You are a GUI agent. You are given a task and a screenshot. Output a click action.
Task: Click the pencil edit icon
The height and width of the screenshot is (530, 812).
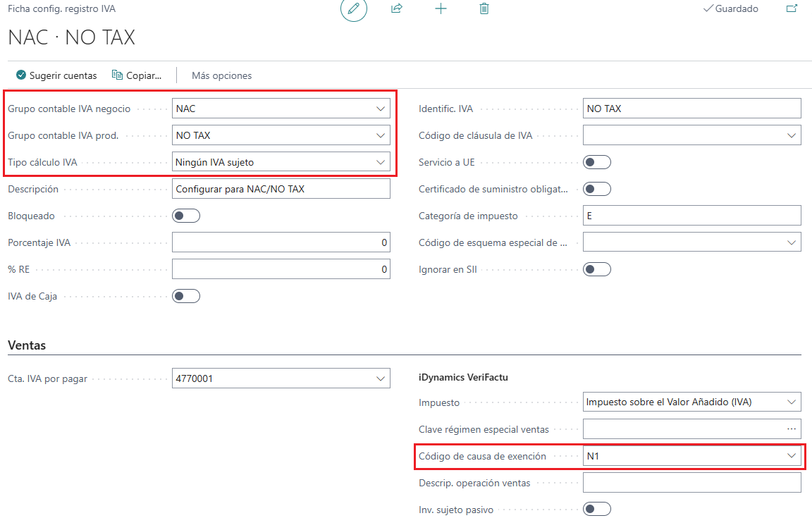coord(354,9)
